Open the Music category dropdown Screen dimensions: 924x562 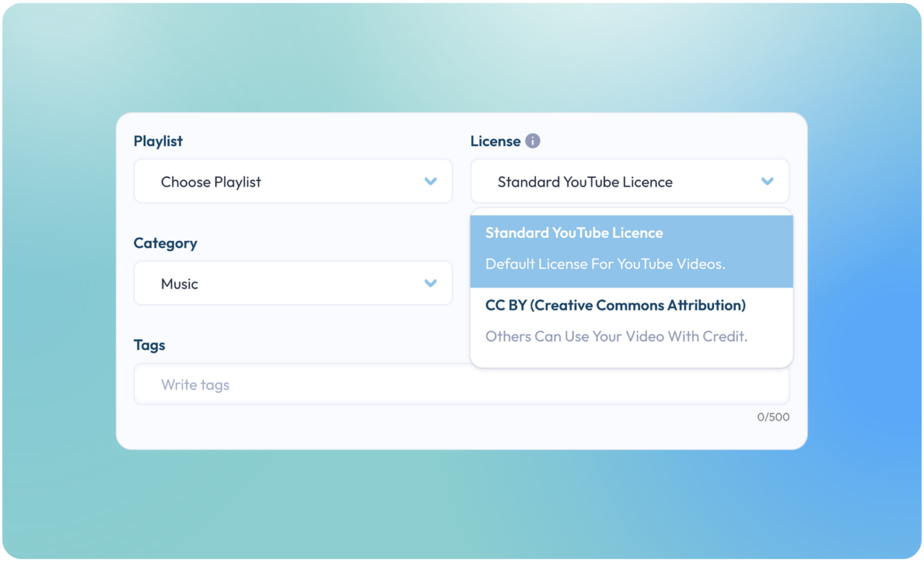click(293, 283)
